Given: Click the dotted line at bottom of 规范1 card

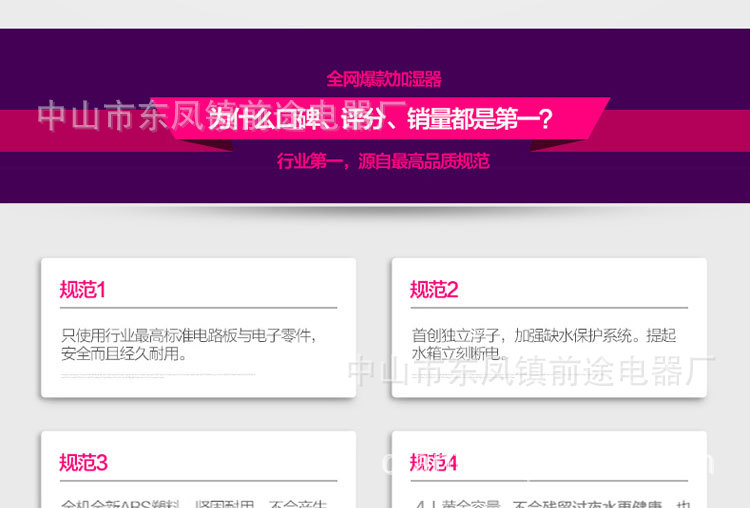Looking at the screenshot, I should (x=158, y=376).
